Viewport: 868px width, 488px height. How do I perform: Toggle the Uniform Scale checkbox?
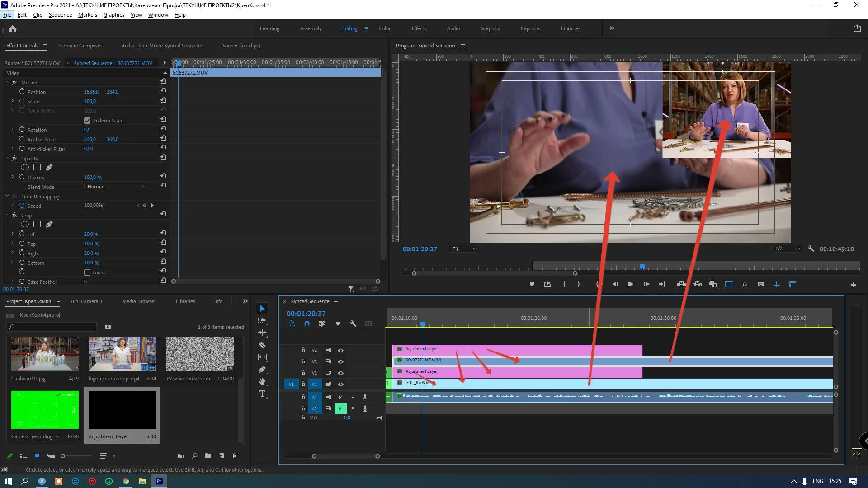[x=87, y=121]
